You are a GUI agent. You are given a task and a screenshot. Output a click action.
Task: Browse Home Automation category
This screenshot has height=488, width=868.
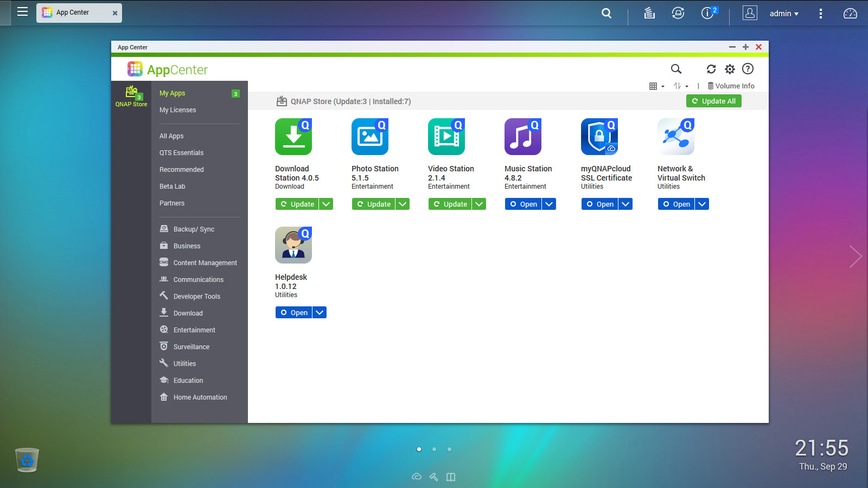(194, 397)
